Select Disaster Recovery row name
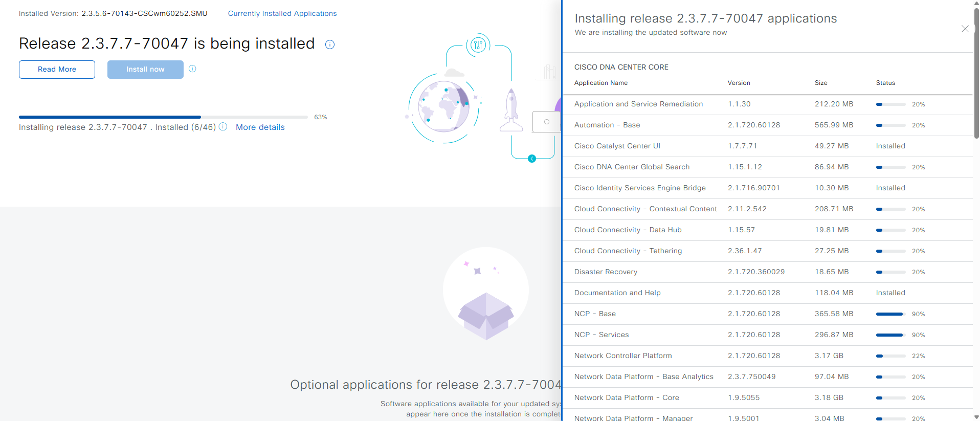Viewport: 980px width, 421px height. click(x=606, y=272)
